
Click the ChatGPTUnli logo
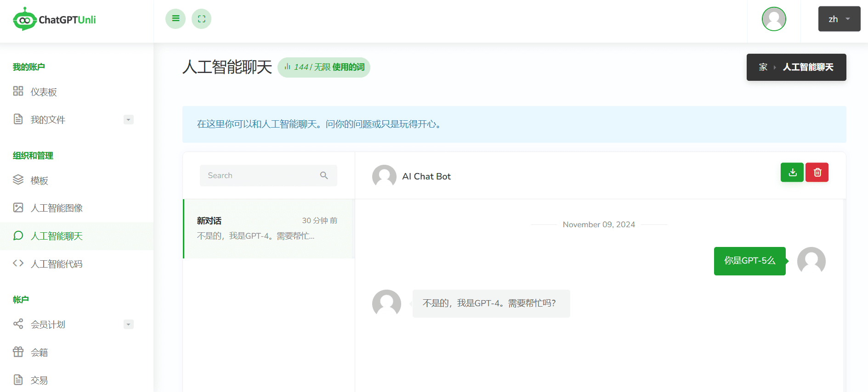click(x=54, y=19)
